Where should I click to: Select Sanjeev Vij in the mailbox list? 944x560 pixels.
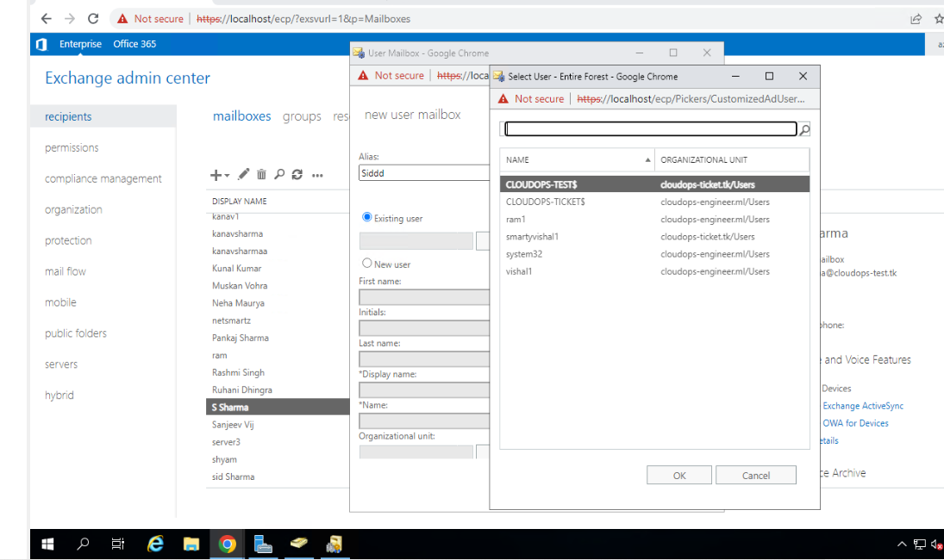[233, 425]
